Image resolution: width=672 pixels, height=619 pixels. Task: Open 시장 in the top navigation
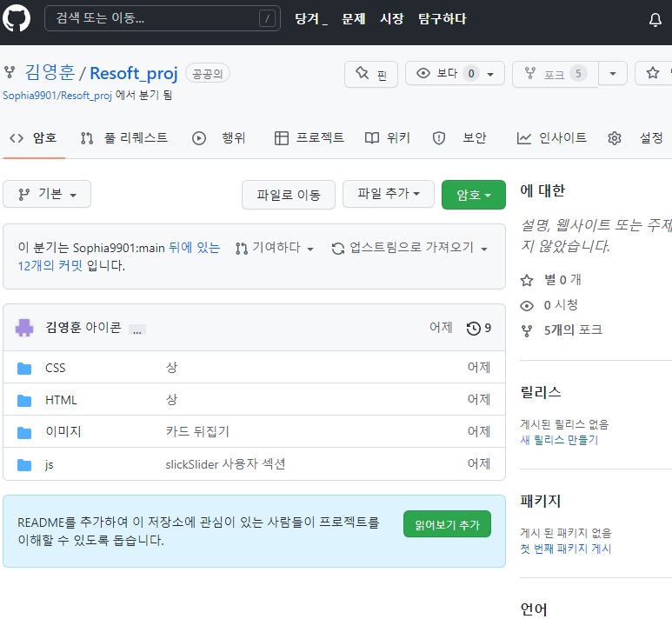click(x=392, y=18)
